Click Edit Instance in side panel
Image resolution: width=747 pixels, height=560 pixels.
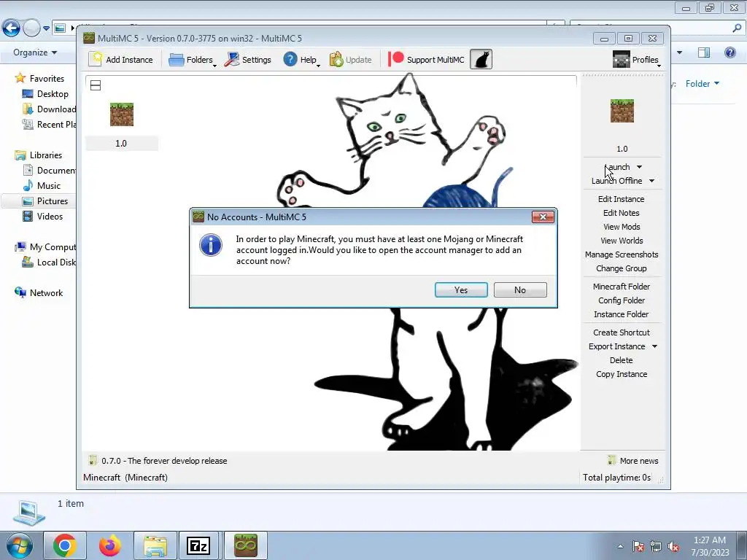pos(622,199)
